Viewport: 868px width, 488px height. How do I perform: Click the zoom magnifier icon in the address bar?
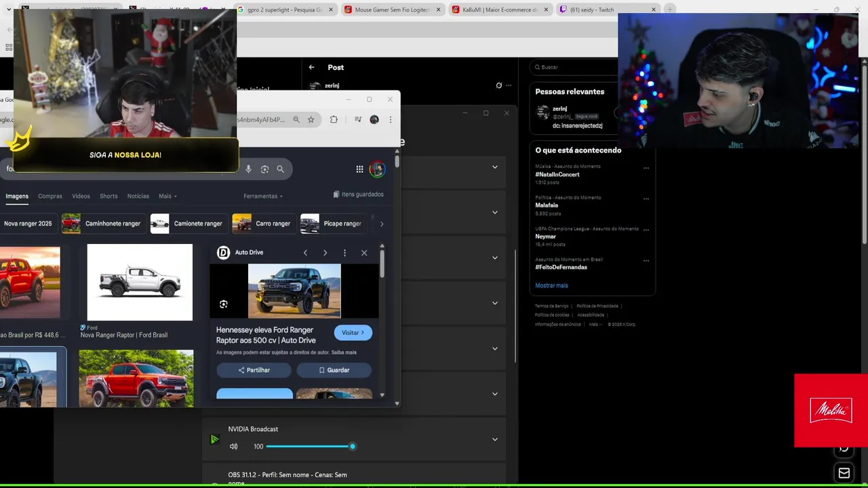point(296,119)
